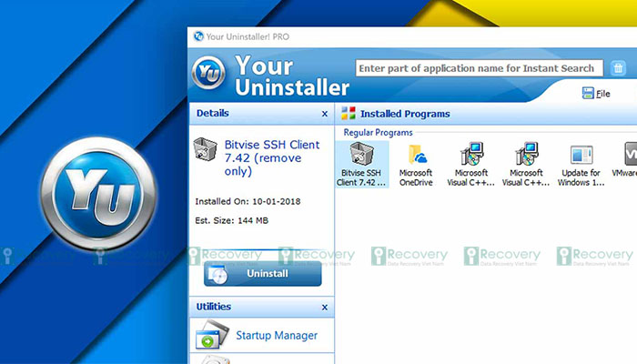Open the File menu

pyautogui.click(x=596, y=94)
